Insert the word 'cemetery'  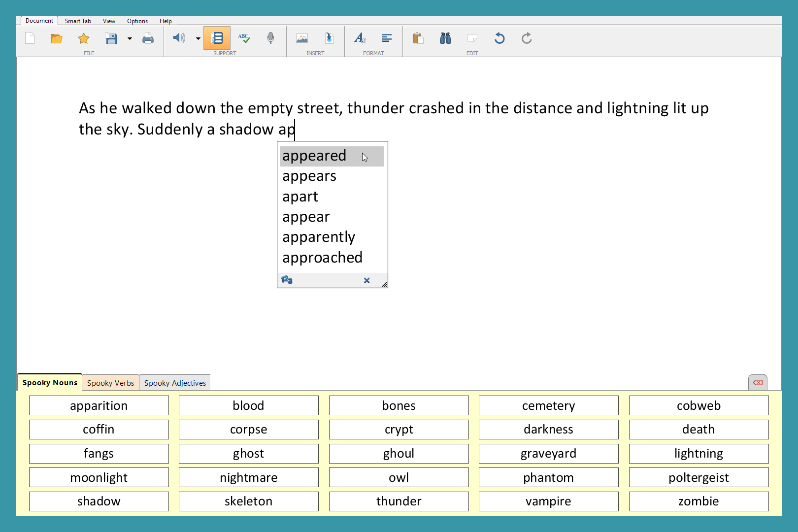point(548,405)
